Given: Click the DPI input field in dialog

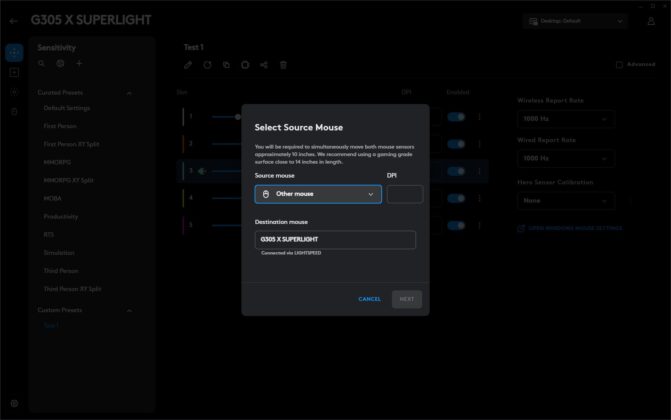Looking at the screenshot, I should pos(405,194).
